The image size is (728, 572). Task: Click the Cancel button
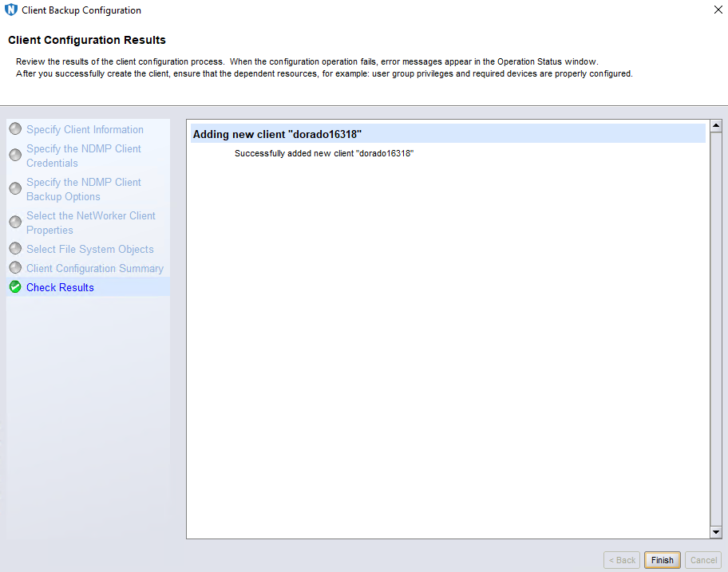pyautogui.click(x=703, y=560)
